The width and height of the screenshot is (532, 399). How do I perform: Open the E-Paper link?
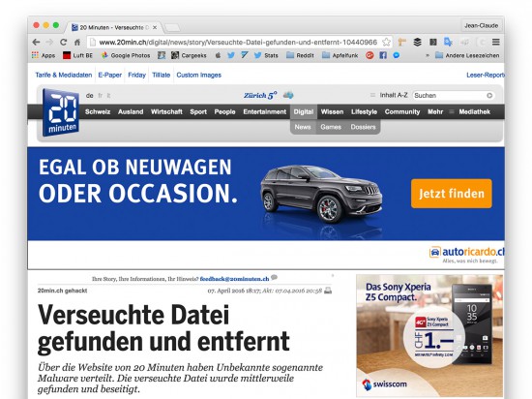(x=109, y=75)
